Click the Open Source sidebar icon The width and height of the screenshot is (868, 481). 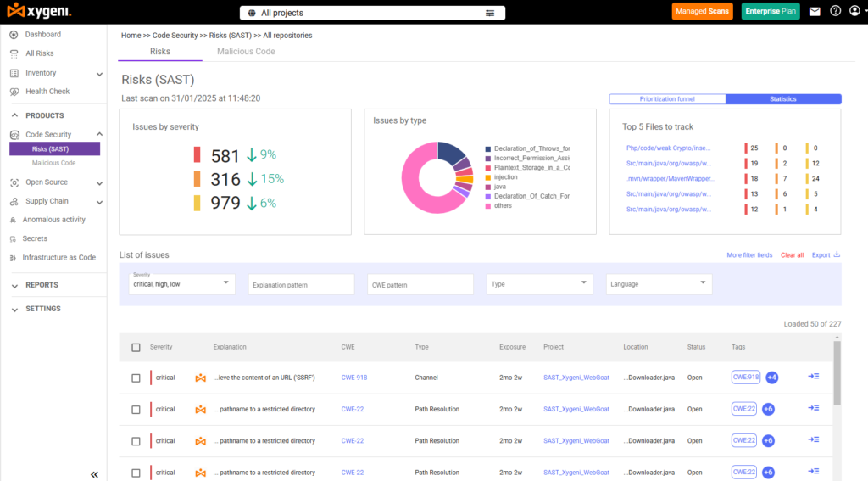point(14,182)
